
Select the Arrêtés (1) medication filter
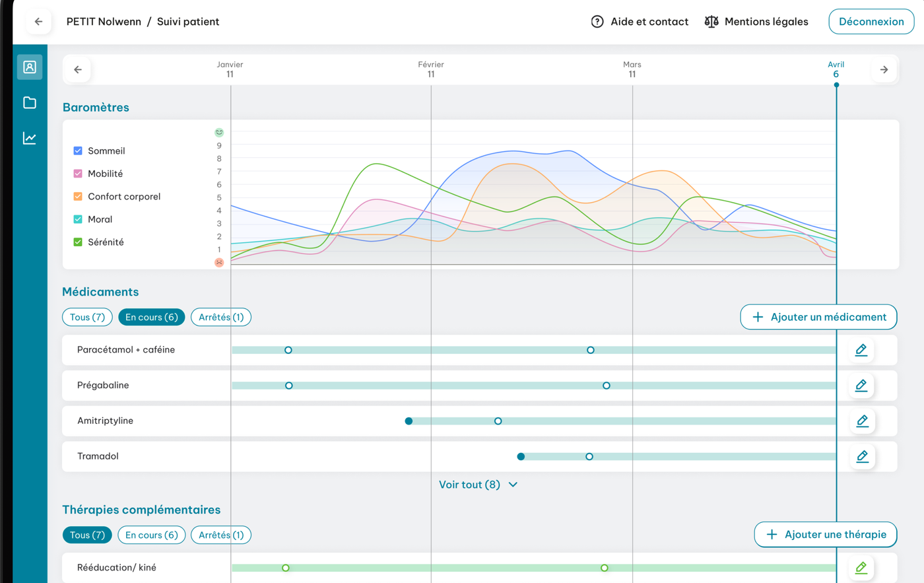point(221,318)
